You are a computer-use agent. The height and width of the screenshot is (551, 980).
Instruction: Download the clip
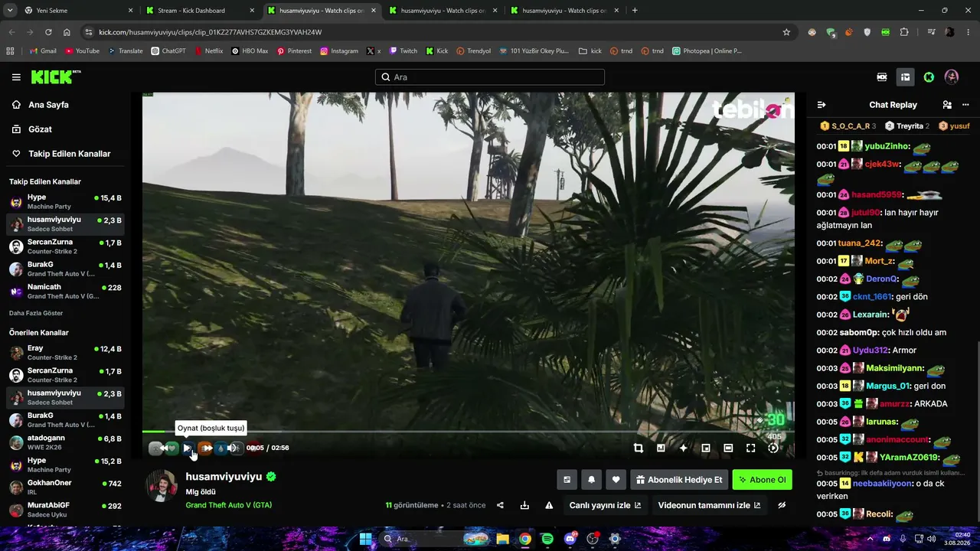[x=524, y=505]
